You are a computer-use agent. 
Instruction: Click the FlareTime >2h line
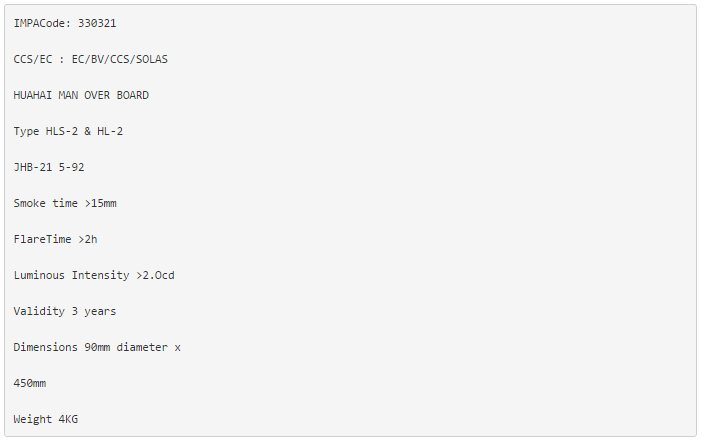tap(55, 239)
